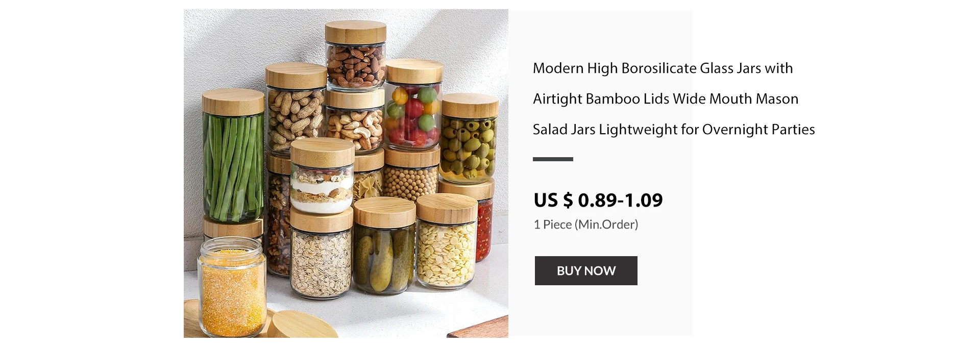The width and height of the screenshot is (980, 348).
Task: Select the US $ 0.89-1.09 price text
Action: click(x=598, y=200)
